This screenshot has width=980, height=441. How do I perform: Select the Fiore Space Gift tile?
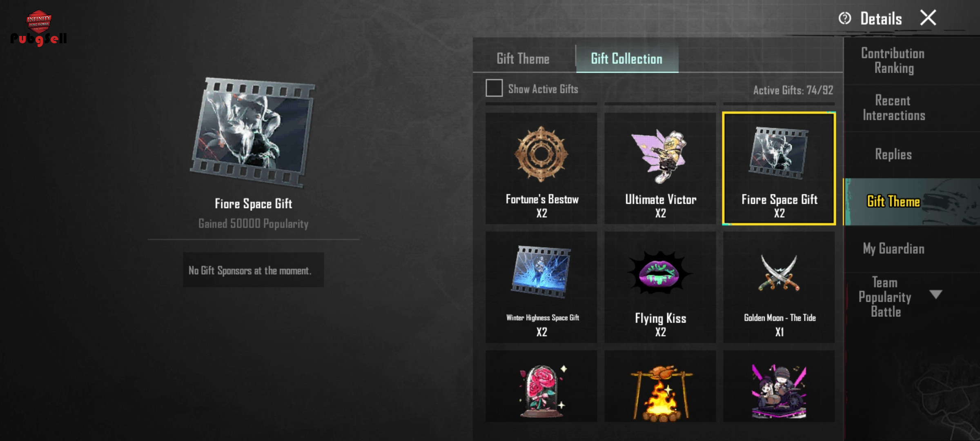779,168
